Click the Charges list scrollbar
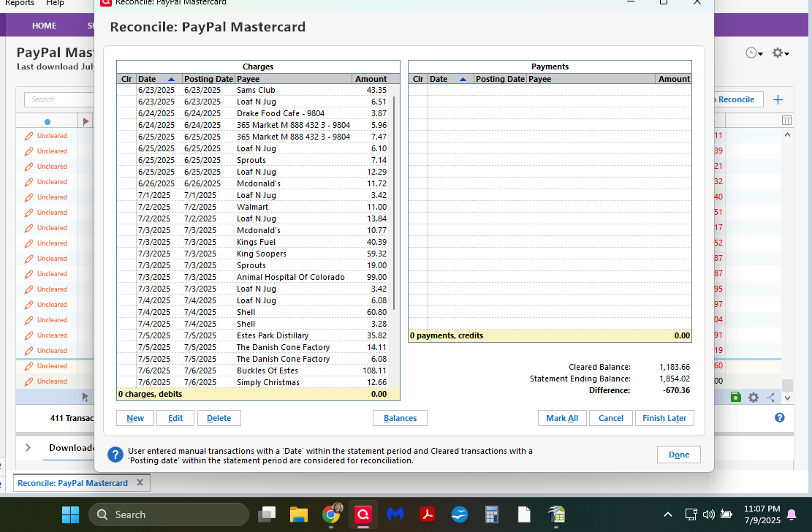Screen dimensions: 812x532 coord(393,202)
